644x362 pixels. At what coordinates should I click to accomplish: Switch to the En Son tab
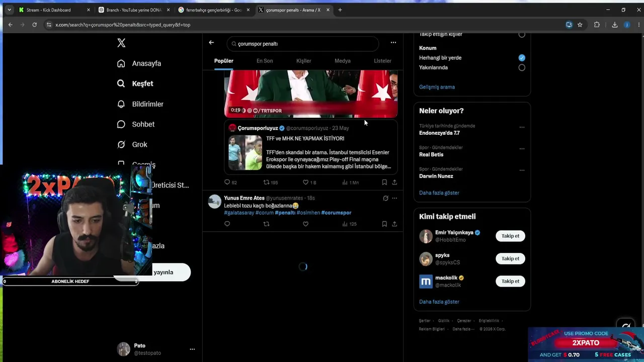coord(265,61)
